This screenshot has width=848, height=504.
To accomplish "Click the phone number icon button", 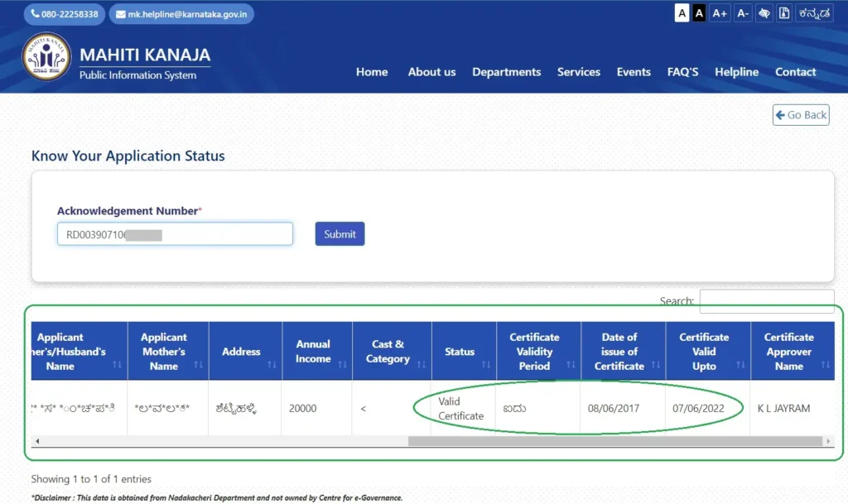I will pos(64,13).
